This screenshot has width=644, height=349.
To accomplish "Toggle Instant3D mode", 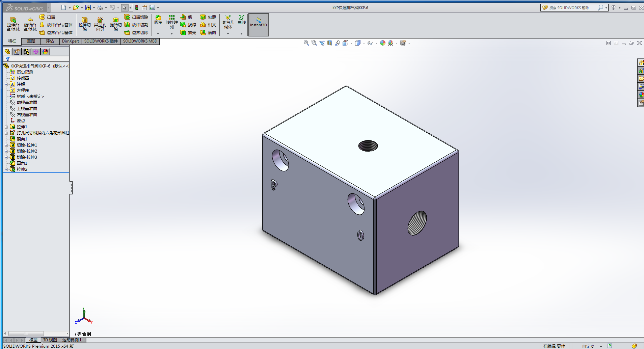I will 258,25.
